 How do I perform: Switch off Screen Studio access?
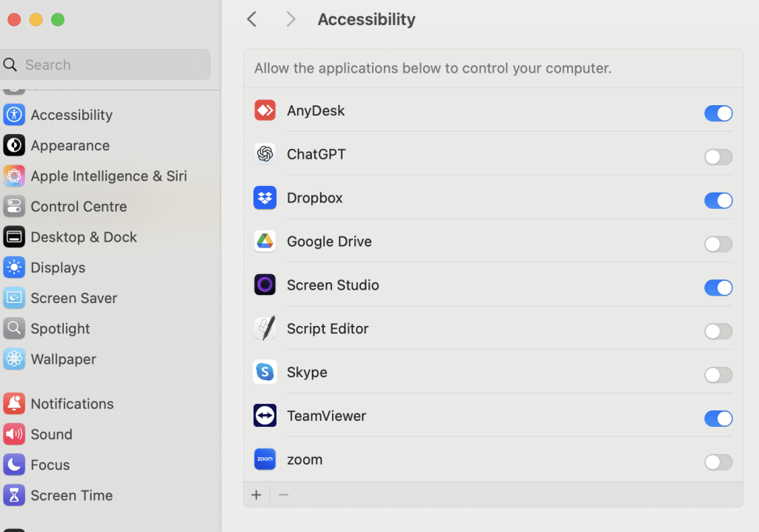click(x=718, y=287)
